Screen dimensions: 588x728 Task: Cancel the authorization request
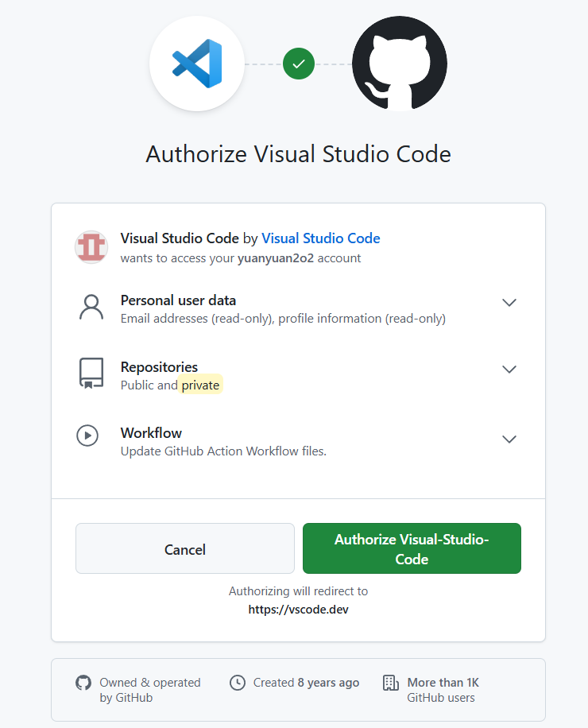[184, 549]
